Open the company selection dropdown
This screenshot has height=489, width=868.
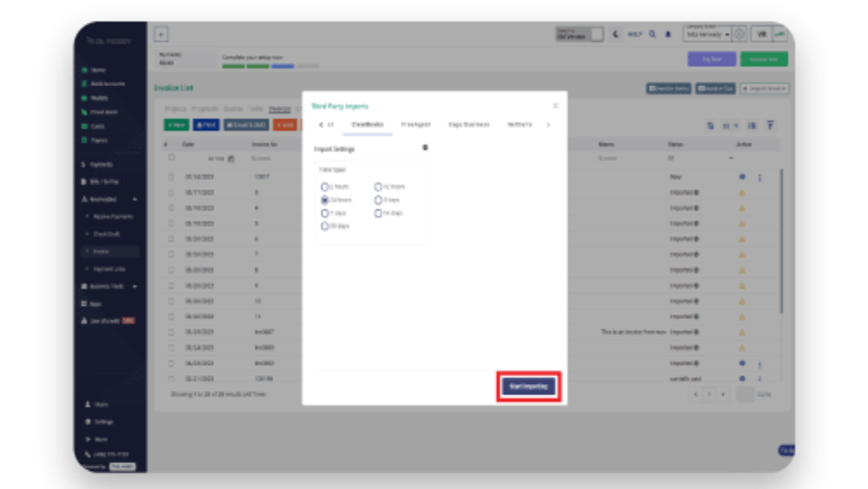coord(707,35)
